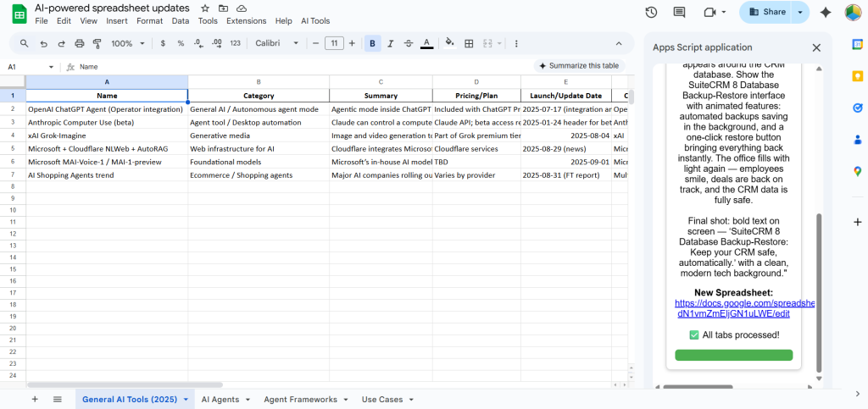Open General AI Tools (2025) tab dropdown
This screenshot has width=868, height=409.
[x=186, y=399]
